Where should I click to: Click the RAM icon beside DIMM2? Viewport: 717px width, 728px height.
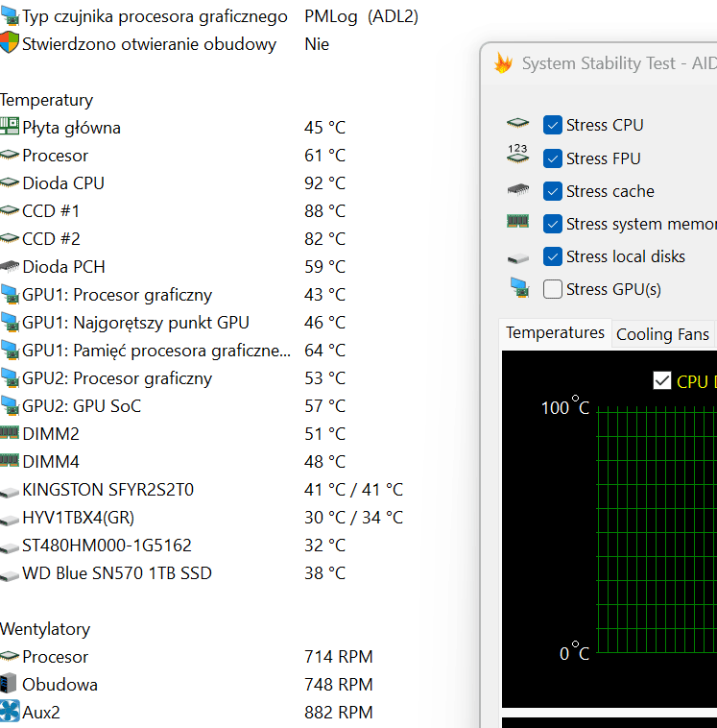pyautogui.click(x=10, y=433)
